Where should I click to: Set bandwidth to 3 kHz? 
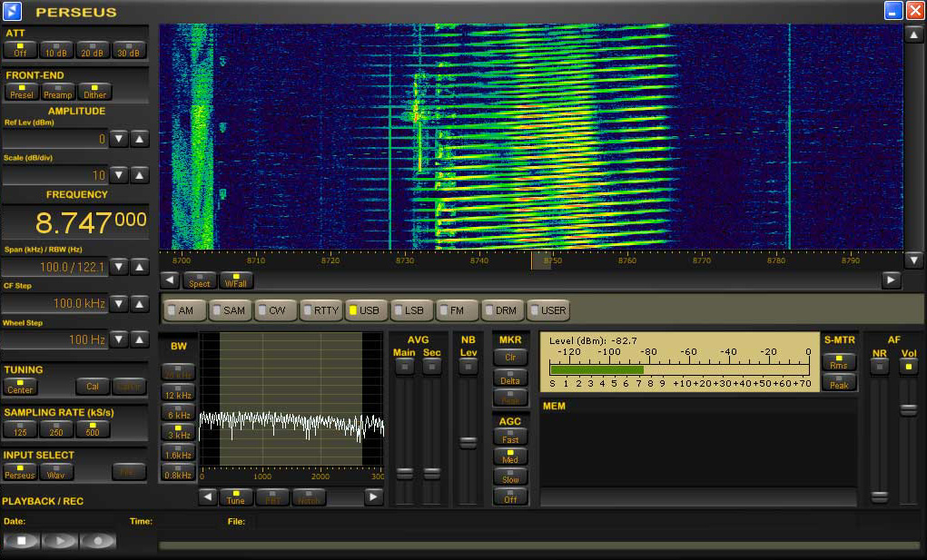178,432
